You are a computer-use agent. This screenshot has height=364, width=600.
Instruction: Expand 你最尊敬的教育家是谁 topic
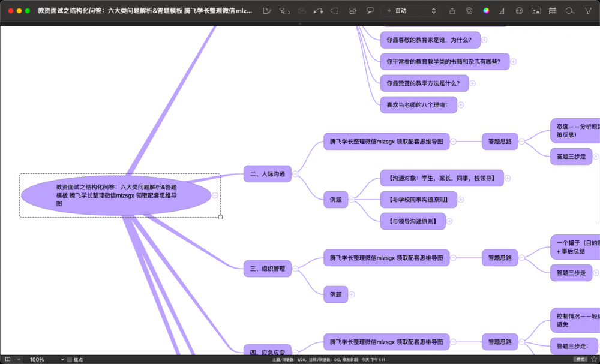(484, 40)
